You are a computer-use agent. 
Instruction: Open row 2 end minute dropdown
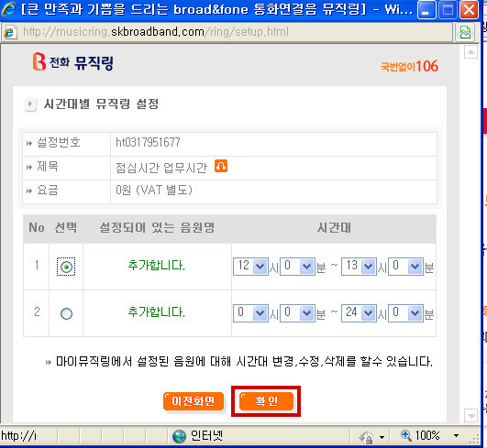coord(405,313)
